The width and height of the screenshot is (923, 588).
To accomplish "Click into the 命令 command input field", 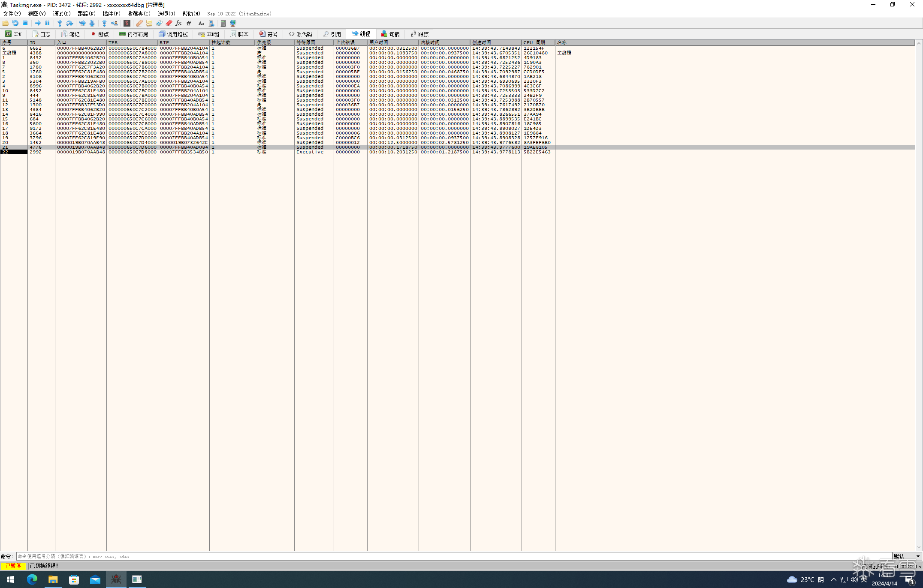I will [x=454, y=556].
